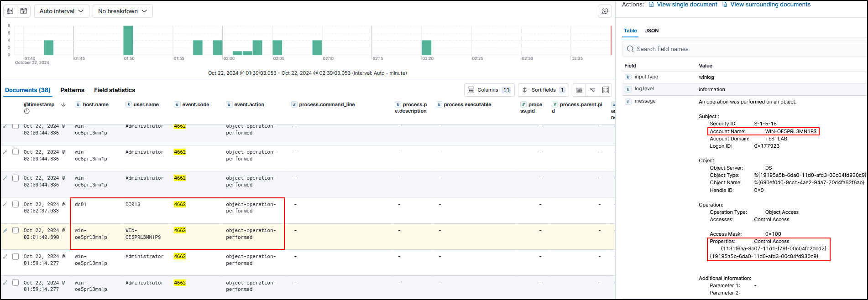The image size is (868, 300).
Task: Click the chart edit visualization icon
Action: (x=605, y=11)
